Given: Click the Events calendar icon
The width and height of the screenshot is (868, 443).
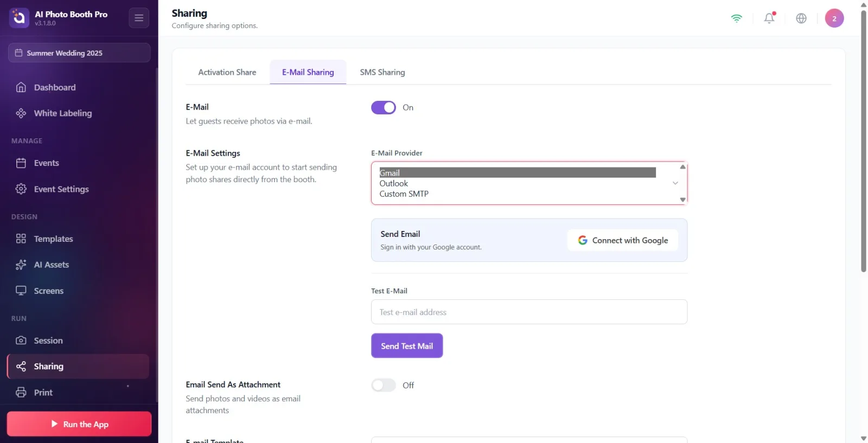Looking at the screenshot, I should click(21, 163).
